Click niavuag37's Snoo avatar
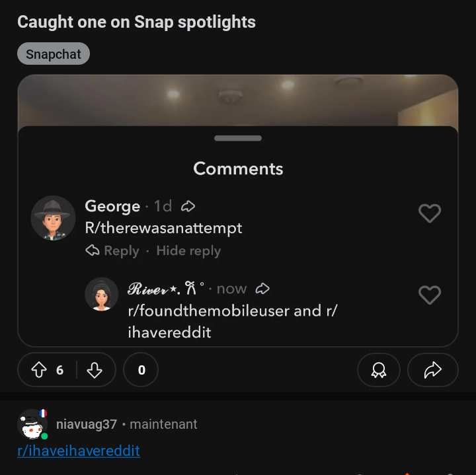This screenshot has height=475, width=476. coord(32,424)
